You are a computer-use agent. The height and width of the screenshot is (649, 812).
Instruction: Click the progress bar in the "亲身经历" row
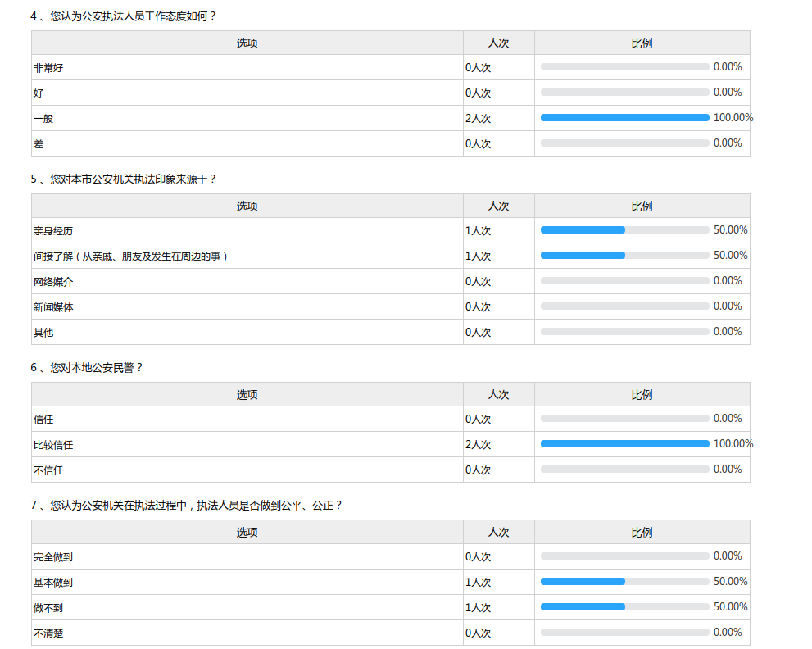[x=624, y=230]
